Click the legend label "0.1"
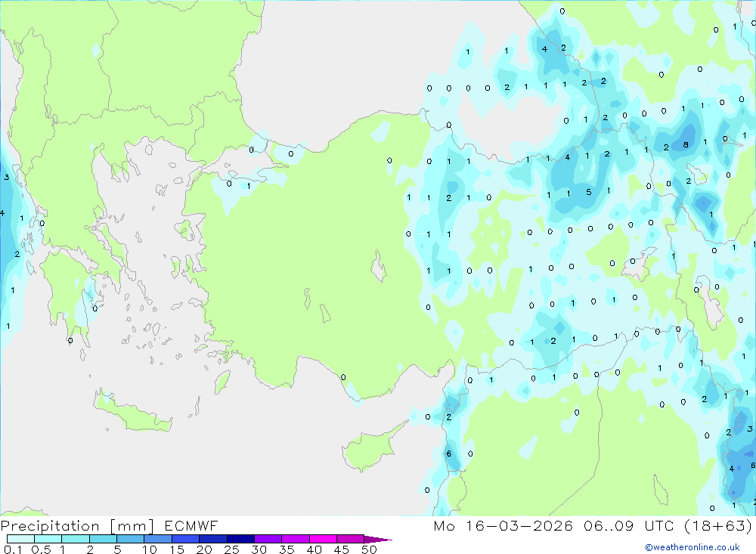Image resolution: width=756 pixels, height=554 pixels. 13,549
